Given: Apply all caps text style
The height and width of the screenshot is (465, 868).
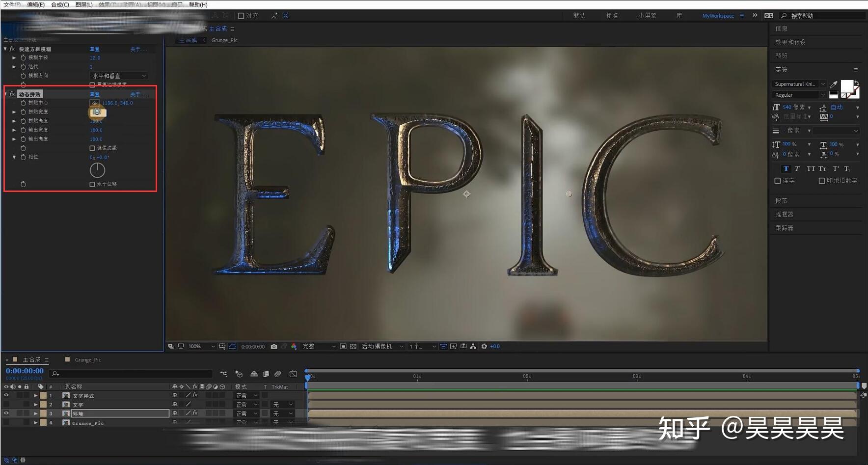Looking at the screenshot, I should [x=811, y=169].
